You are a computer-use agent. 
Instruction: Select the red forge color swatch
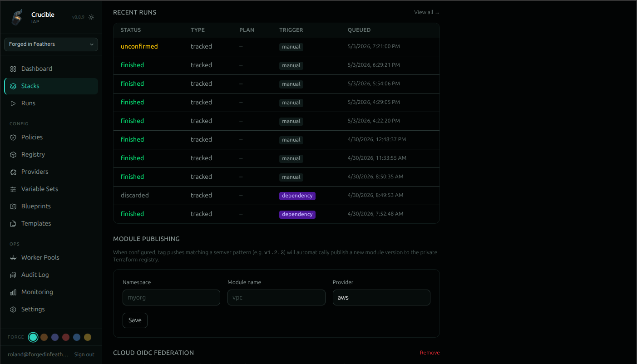66,337
